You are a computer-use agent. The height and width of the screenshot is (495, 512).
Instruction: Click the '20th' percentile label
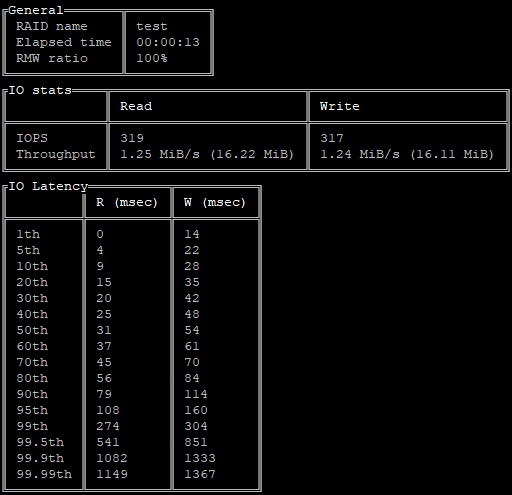(x=32, y=282)
